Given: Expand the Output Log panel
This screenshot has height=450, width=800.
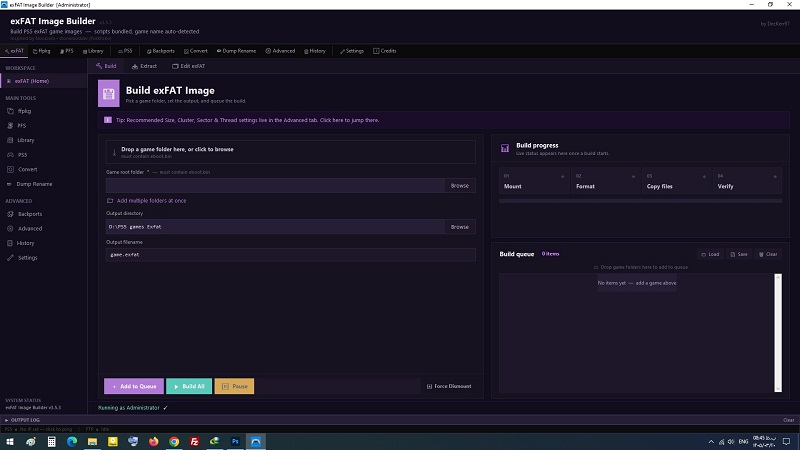Looking at the screenshot, I should tap(22, 420).
